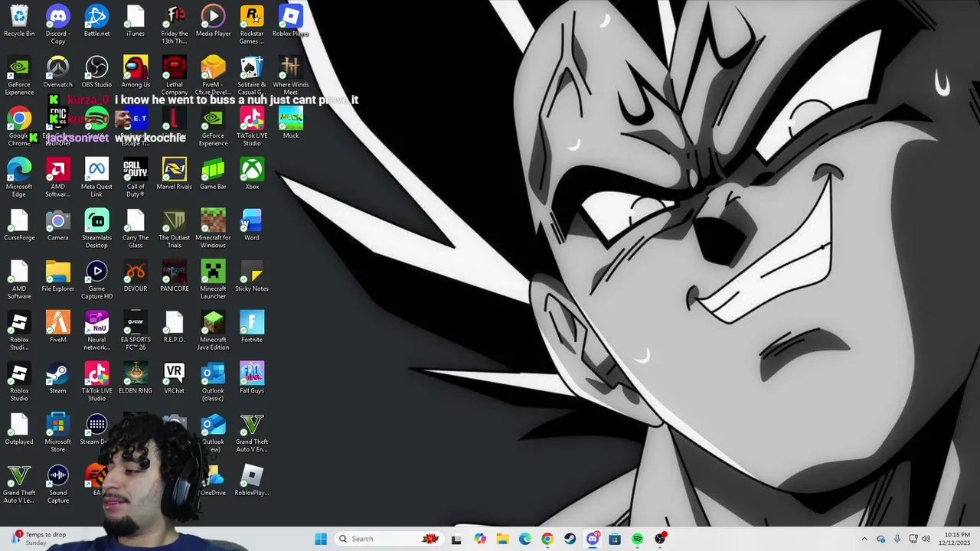
Task: Open the Xbox desktop icon
Action: point(252,174)
